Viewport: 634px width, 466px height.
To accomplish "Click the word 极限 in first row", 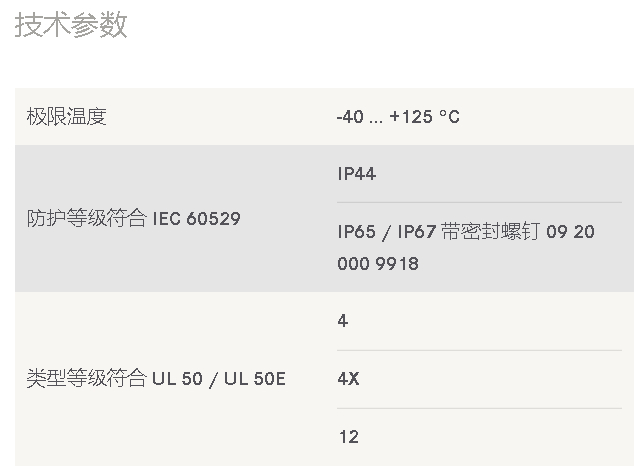I will point(46,117).
